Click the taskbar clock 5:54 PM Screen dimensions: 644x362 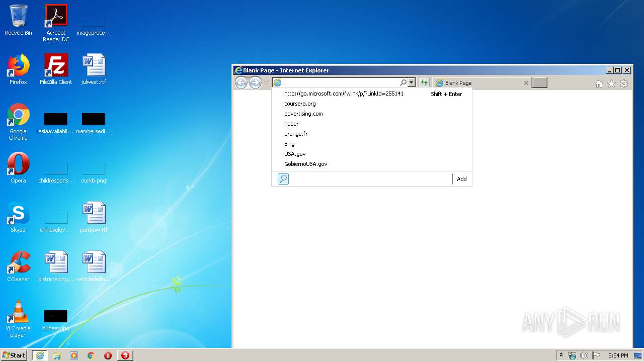pyautogui.click(x=618, y=355)
